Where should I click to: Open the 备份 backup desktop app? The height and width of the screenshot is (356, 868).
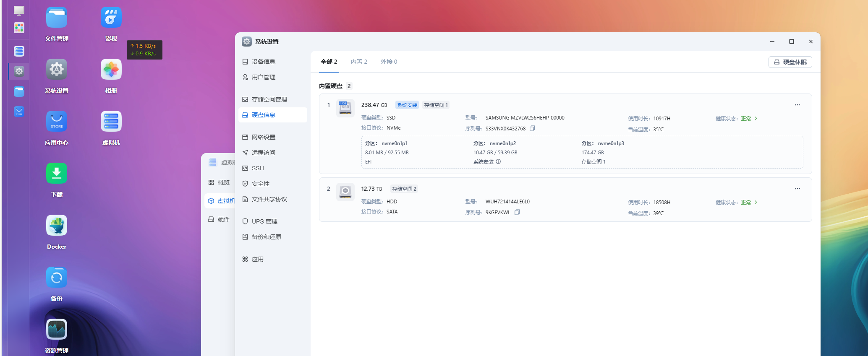tap(57, 278)
